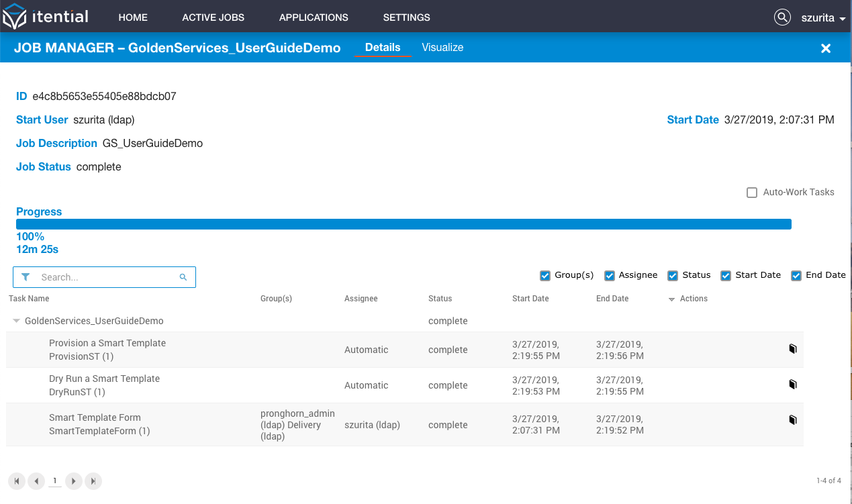Screen dimensions: 852x504
Task: Collapse the GoldenServices_UserGuideDemo tree row
Action: point(17,321)
